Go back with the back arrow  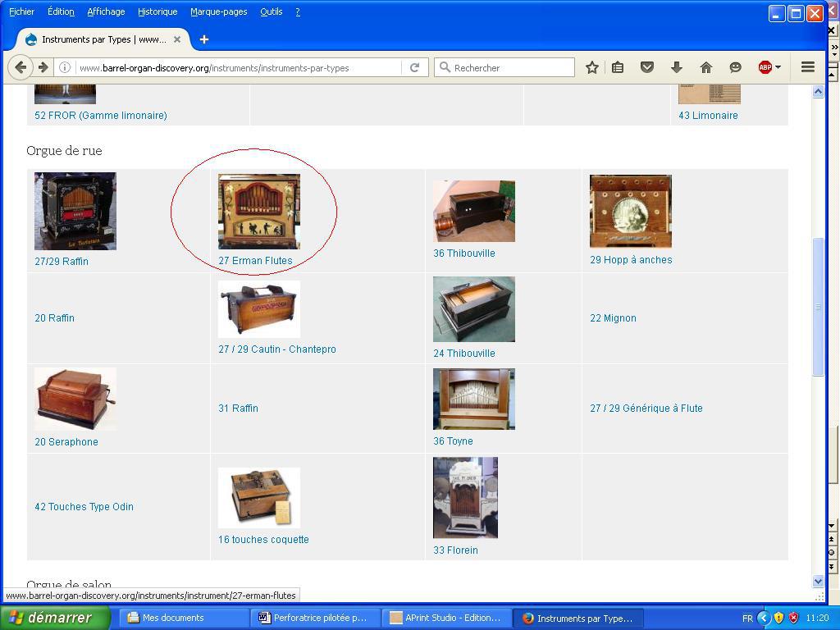click(x=21, y=68)
